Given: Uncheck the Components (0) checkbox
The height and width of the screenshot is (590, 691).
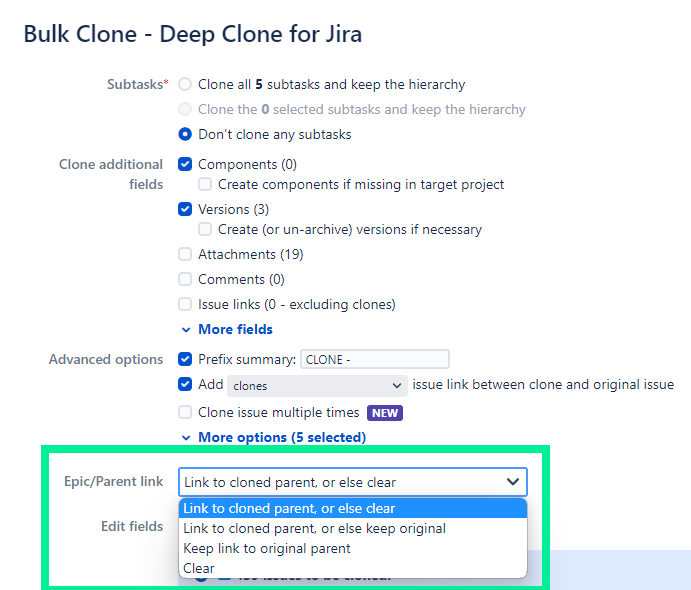Looking at the screenshot, I should tap(185, 164).
